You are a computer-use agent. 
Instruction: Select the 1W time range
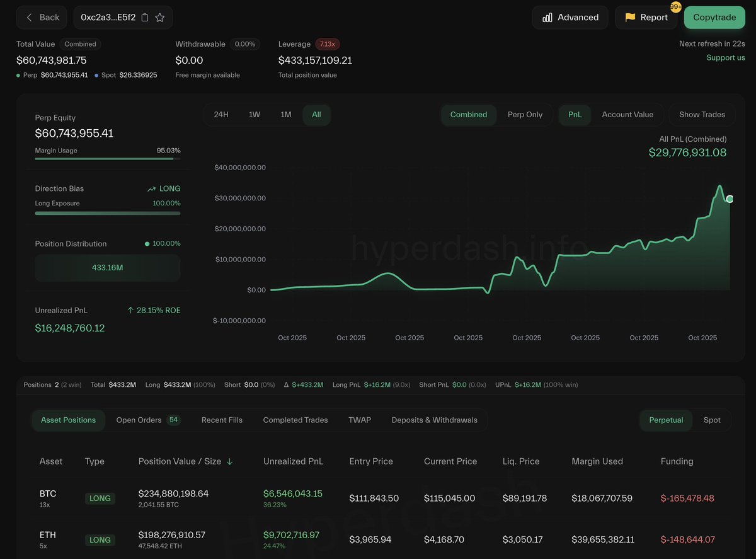point(255,115)
